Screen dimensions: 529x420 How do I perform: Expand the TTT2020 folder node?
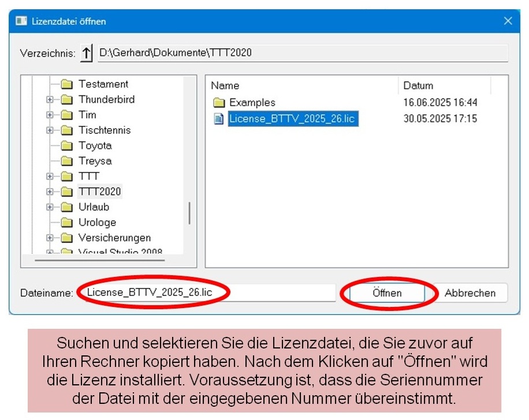click(50, 192)
